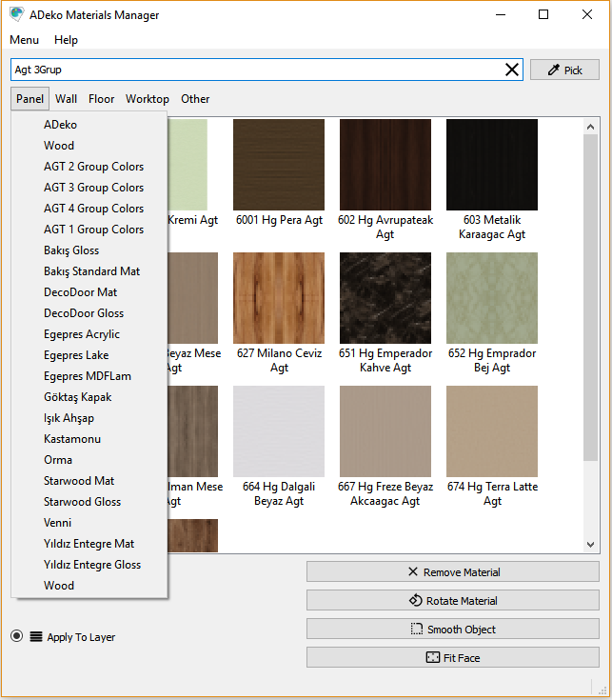Viewport: 612px width, 700px height.
Task: Open the Wall category dropdown
Action: coord(66,99)
